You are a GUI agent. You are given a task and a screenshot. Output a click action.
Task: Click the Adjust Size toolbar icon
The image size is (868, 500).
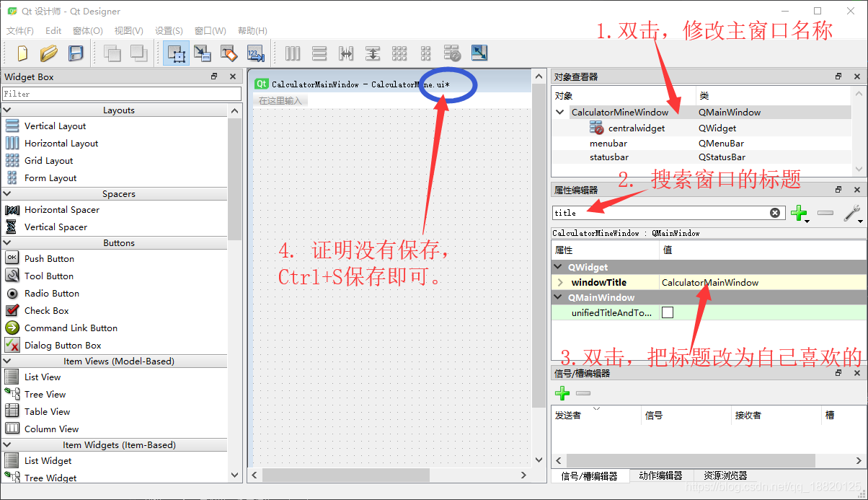[x=479, y=53]
